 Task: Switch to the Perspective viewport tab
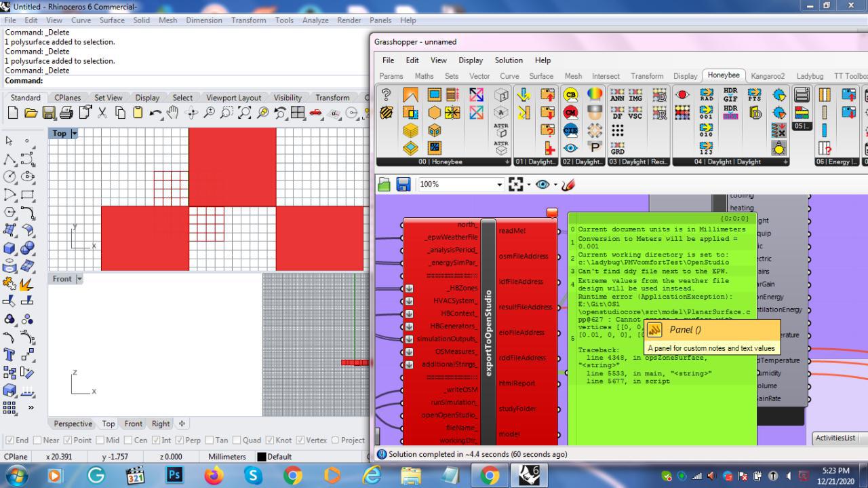coord(73,424)
